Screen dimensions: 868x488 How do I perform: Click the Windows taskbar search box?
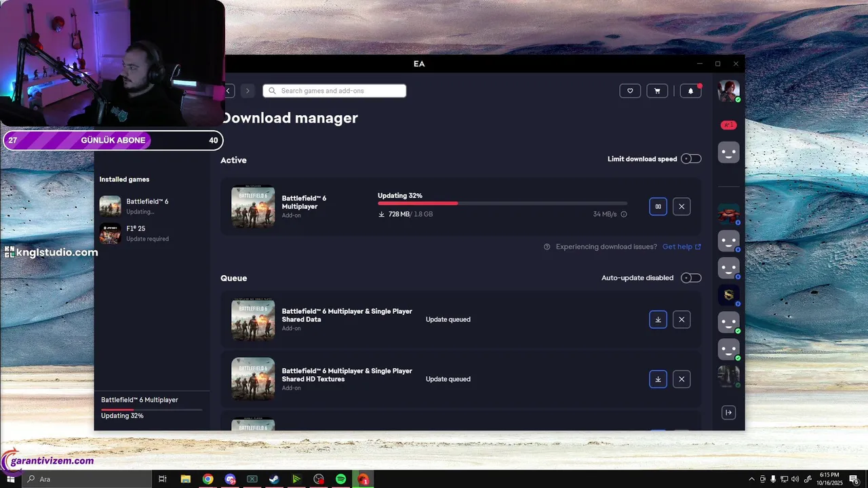click(86, 479)
